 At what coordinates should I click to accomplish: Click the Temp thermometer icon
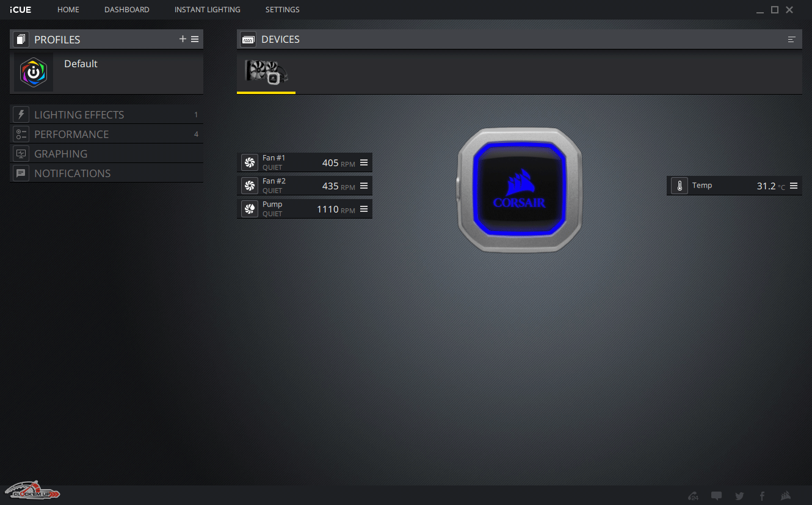click(x=680, y=186)
